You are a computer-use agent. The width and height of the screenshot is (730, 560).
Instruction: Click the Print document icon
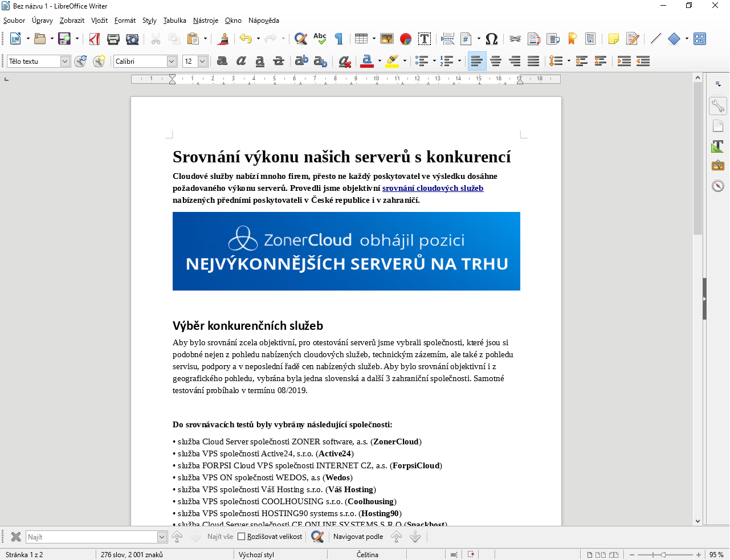(x=113, y=39)
